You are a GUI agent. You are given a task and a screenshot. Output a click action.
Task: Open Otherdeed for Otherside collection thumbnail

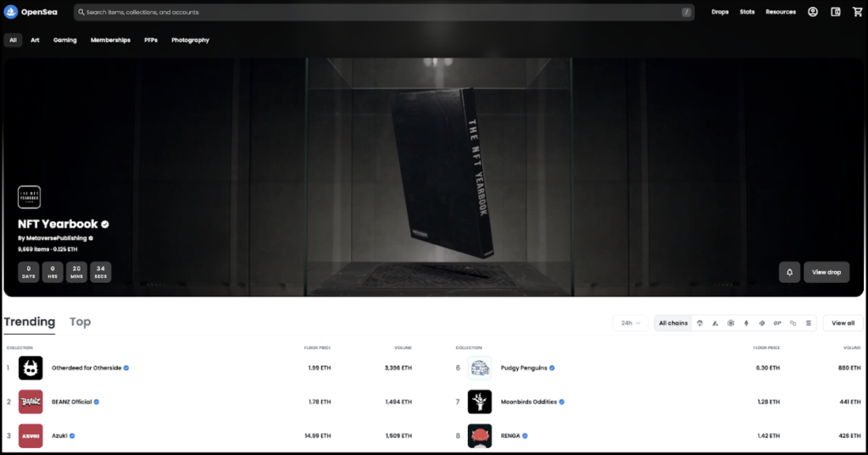coord(31,368)
